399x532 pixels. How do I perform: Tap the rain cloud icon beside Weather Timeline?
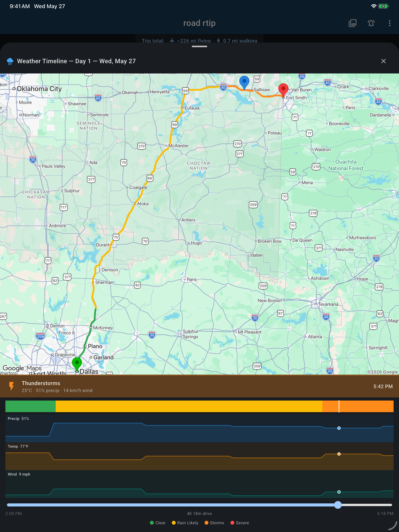tap(10, 61)
